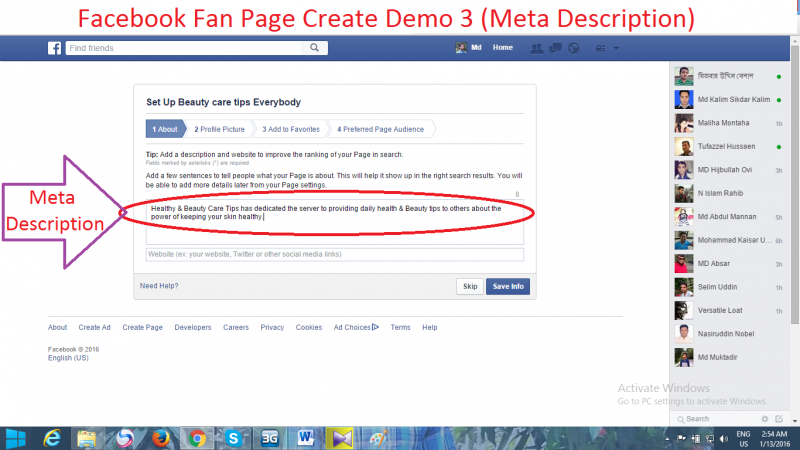Open the ENG US language indicator
This screenshot has width=800, height=450.
(x=743, y=439)
